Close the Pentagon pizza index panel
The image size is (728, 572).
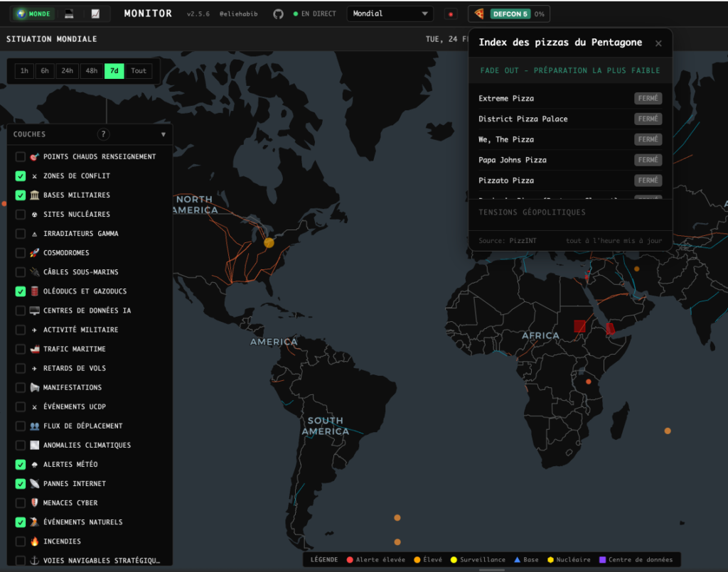point(658,43)
